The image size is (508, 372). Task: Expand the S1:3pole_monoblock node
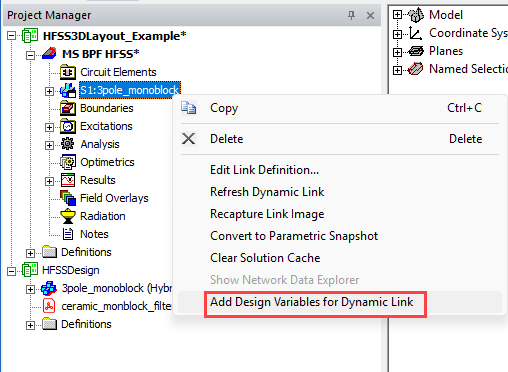(x=49, y=91)
